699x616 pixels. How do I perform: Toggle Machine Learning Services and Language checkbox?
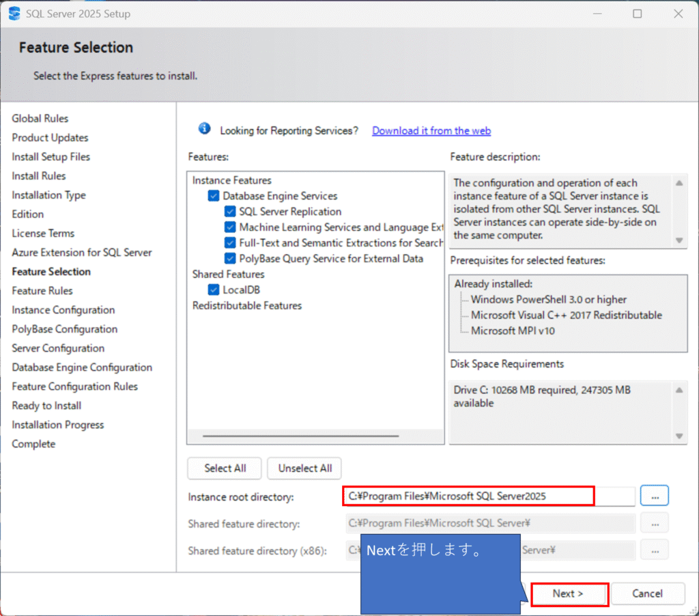(x=229, y=227)
